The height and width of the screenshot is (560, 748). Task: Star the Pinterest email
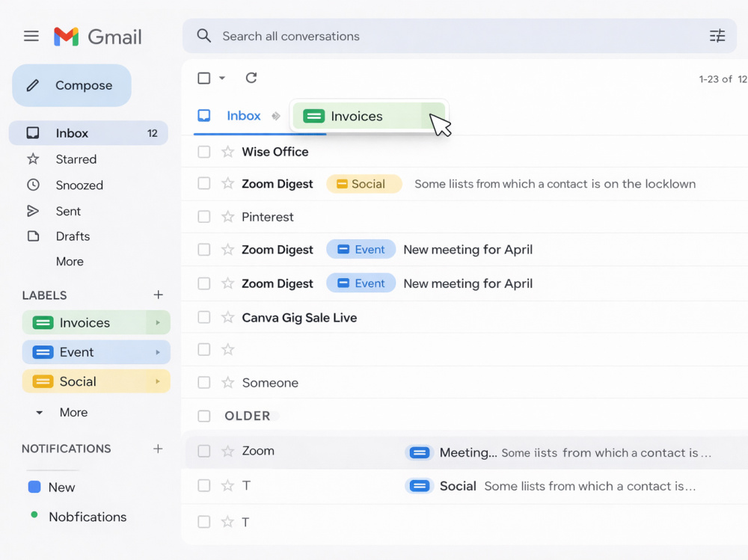pyautogui.click(x=228, y=217)
